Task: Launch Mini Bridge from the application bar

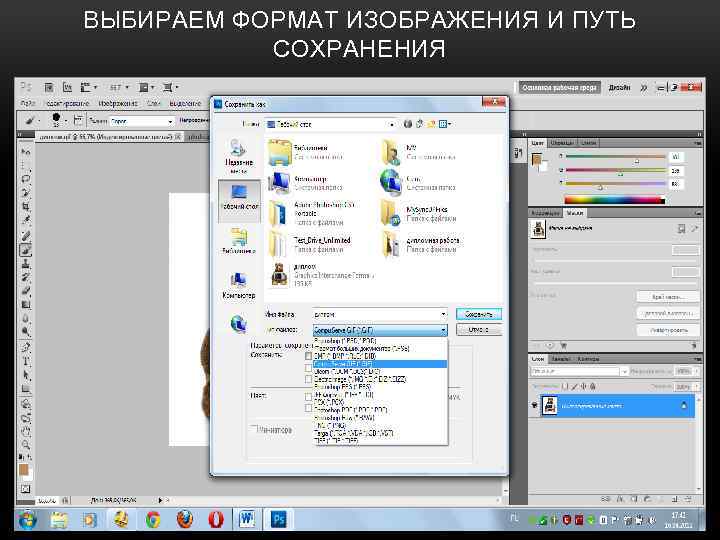Action: click(67, 87)
